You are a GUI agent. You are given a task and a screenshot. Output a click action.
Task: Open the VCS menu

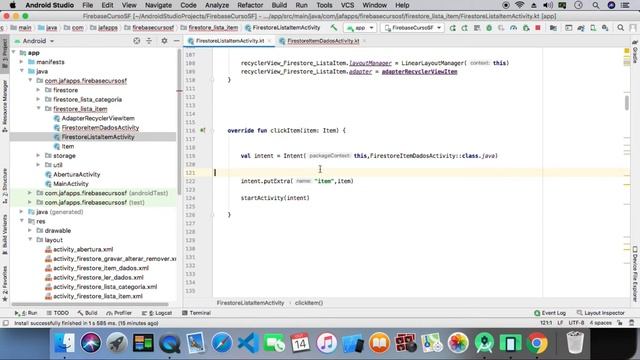click(347, 5)
